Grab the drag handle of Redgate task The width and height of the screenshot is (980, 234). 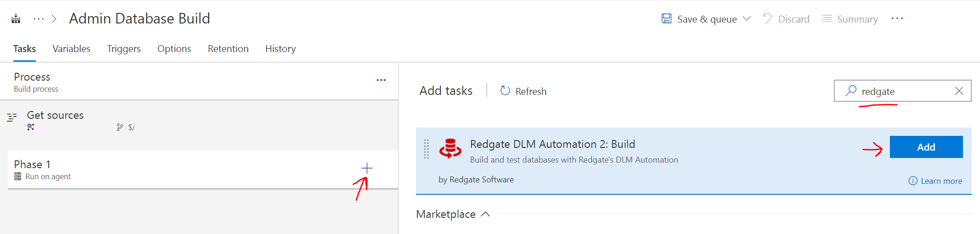click(x=427, y=149)
